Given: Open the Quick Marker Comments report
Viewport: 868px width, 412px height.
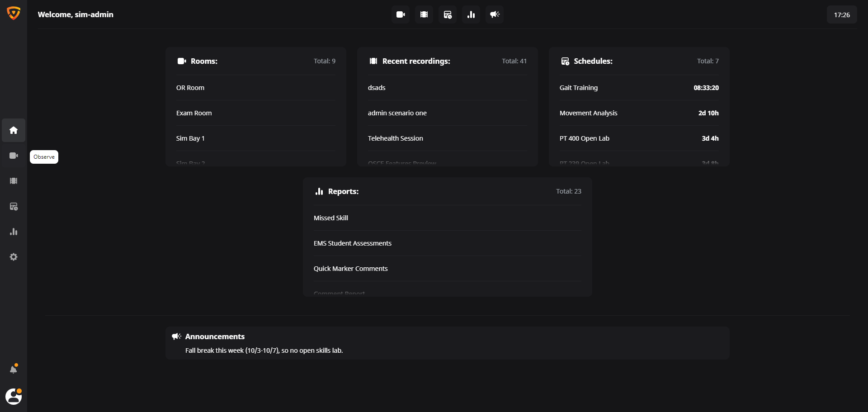Looking at the screenshot, I should point(351,269).
